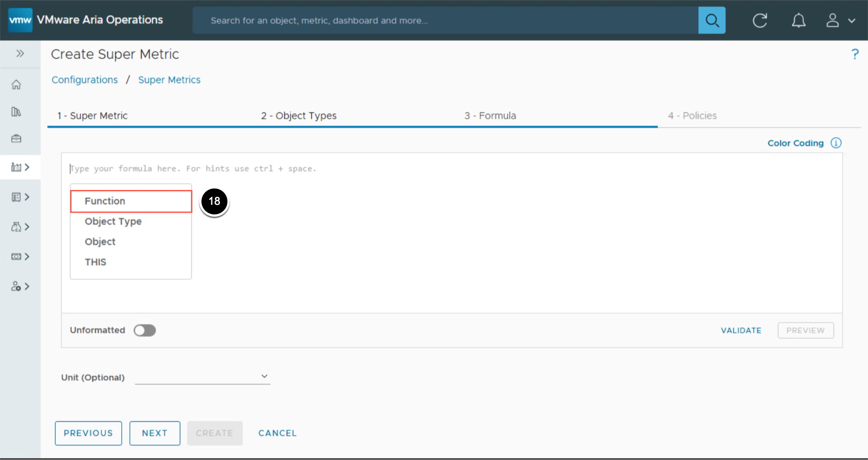This screenshot has height=460, width=868.
Task: Click the refresh icon in header
Action: tap(759, 20)
